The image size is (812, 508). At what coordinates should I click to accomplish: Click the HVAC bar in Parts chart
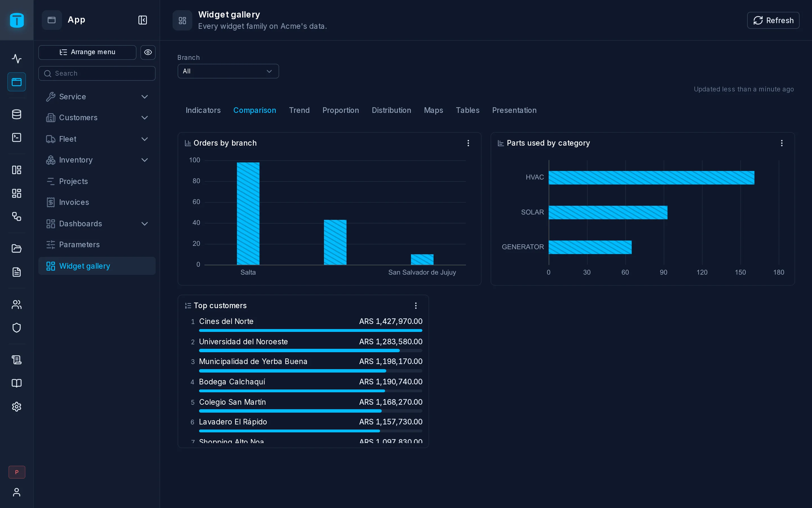tap(651, 178)
